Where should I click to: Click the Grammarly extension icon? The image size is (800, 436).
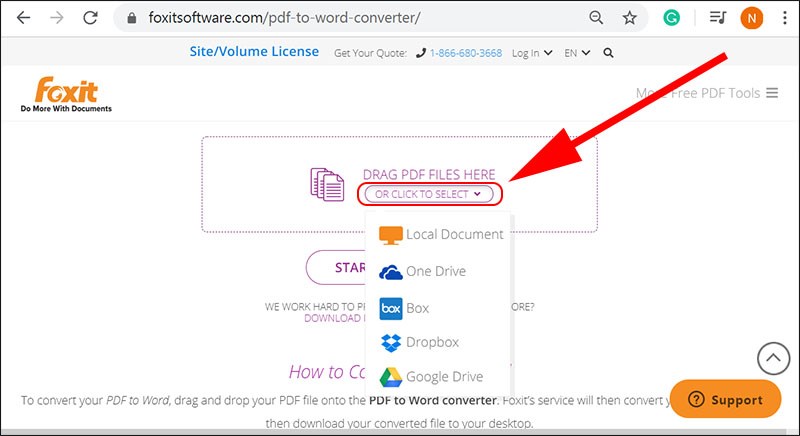click(x=671, y=18)
